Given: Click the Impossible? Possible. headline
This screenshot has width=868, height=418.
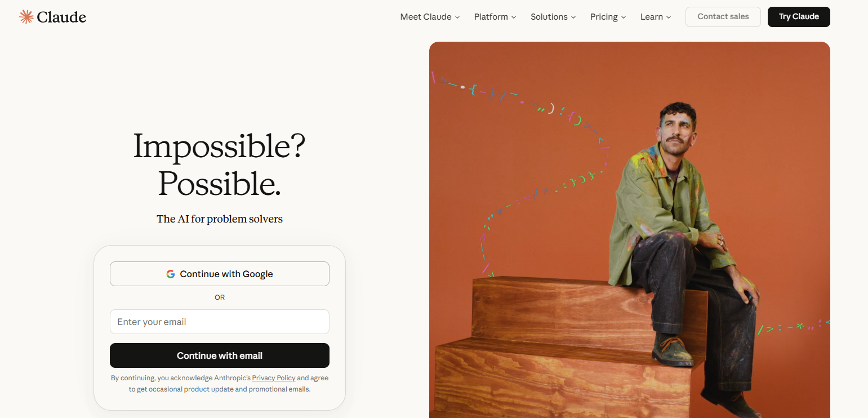Looking at the screenshot, I should coord(220,164).
